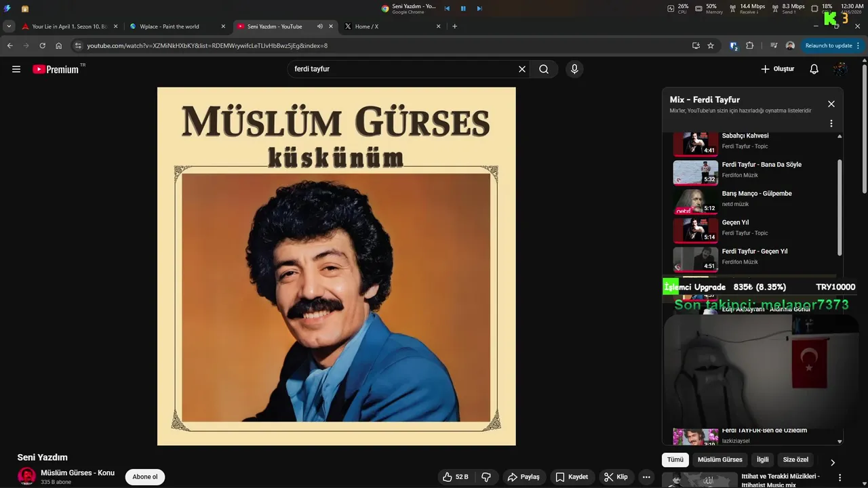The image size is (868, 488).
Task: Reload the page
Action: (42, 45)
